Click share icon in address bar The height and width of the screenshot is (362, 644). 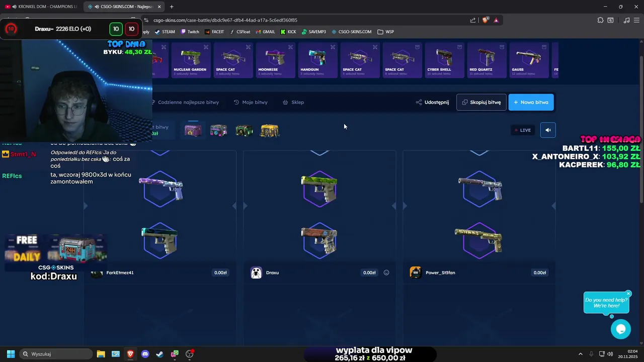click(473, 20)
